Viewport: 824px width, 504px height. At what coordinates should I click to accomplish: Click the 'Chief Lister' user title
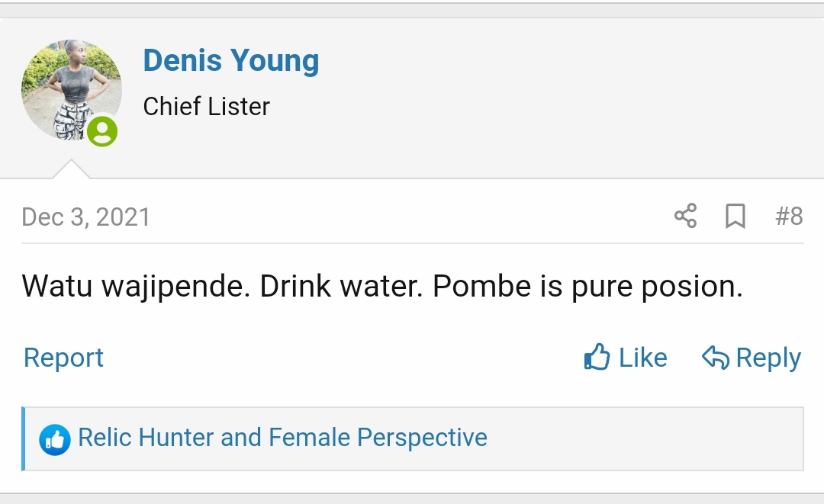[206, 107]
